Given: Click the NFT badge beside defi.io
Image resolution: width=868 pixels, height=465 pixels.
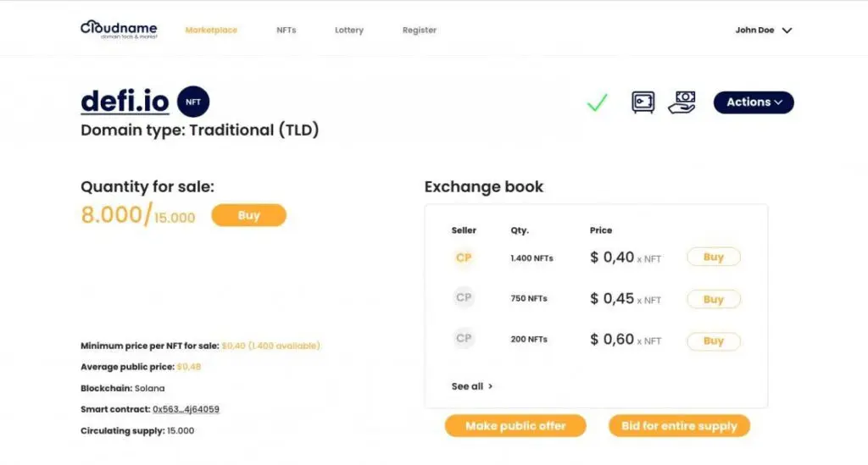Looking at the screenshot, I should [x=193, y=102].
